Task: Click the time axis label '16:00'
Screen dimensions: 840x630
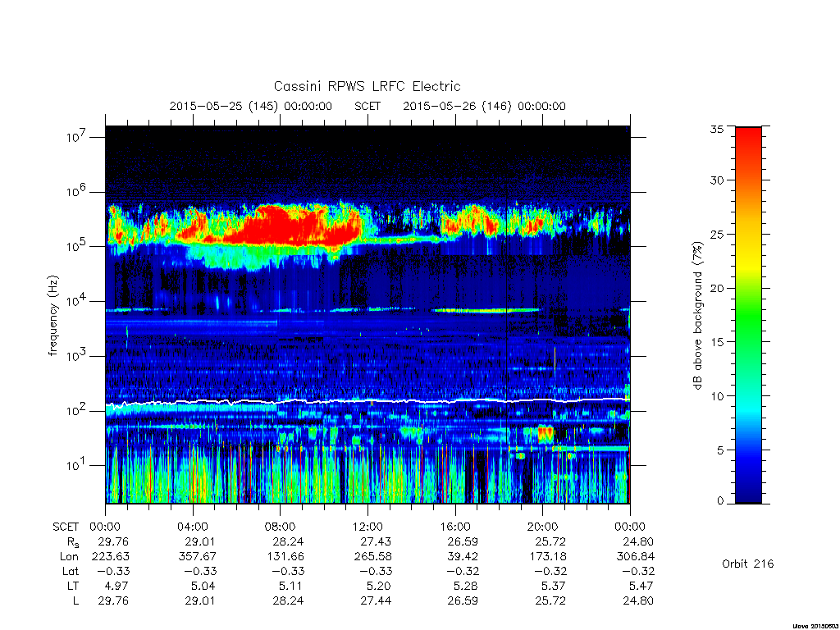Action: point(455,527)
